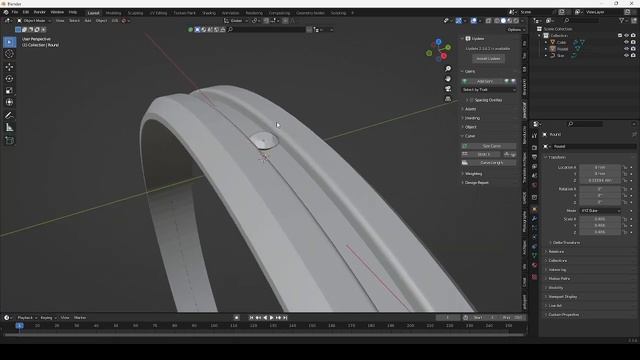Expand the Design Report panel section
The width and height of the screenshot is (640, 360).
(x=476, y=183)
